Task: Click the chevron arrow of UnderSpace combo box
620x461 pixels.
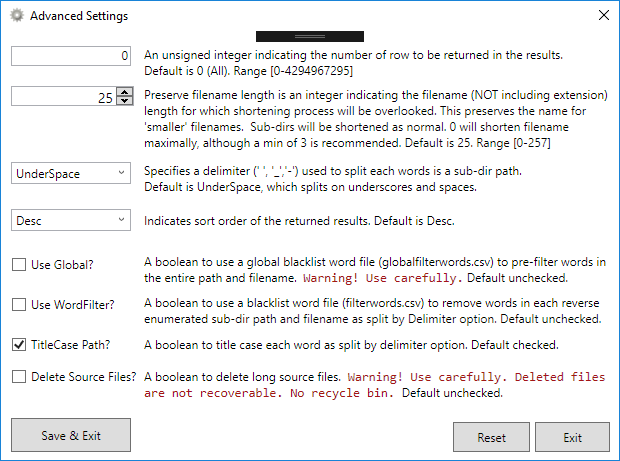Action: click(121, 173)
